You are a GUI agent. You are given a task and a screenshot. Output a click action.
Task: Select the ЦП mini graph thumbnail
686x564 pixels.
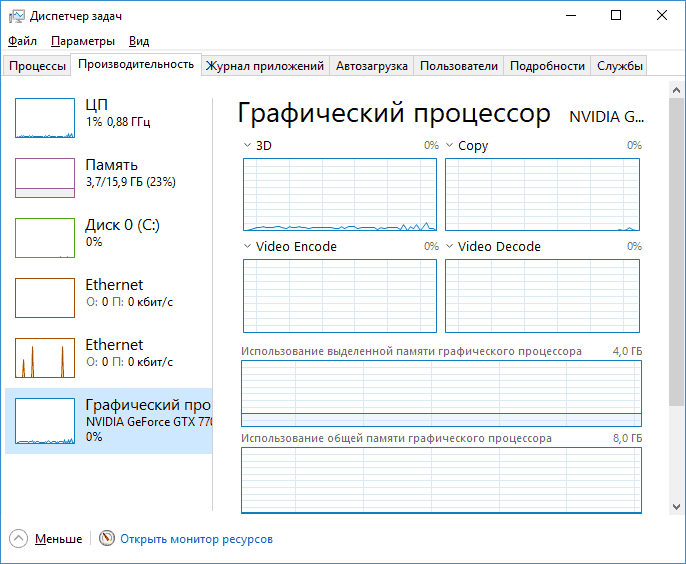pyautogui.click(x=45, y=118)
